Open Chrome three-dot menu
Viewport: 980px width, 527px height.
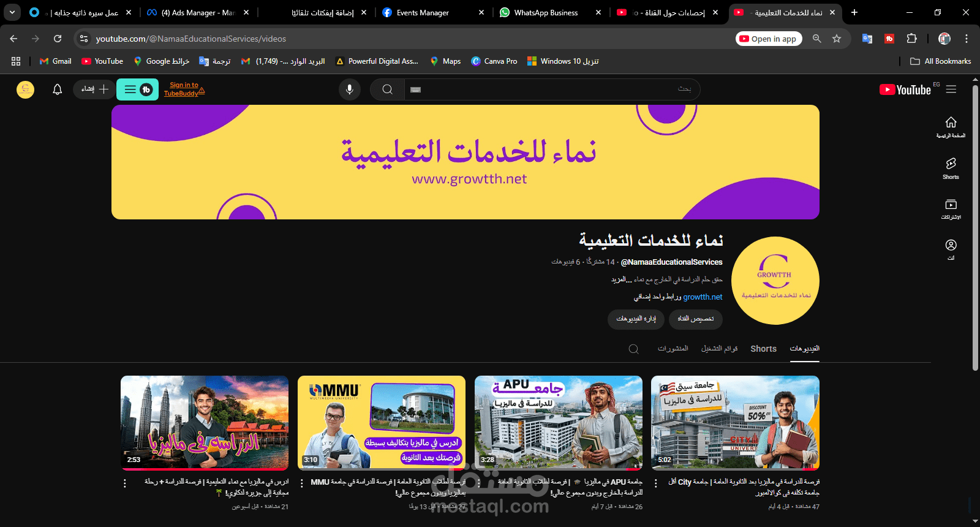point(967,39)
